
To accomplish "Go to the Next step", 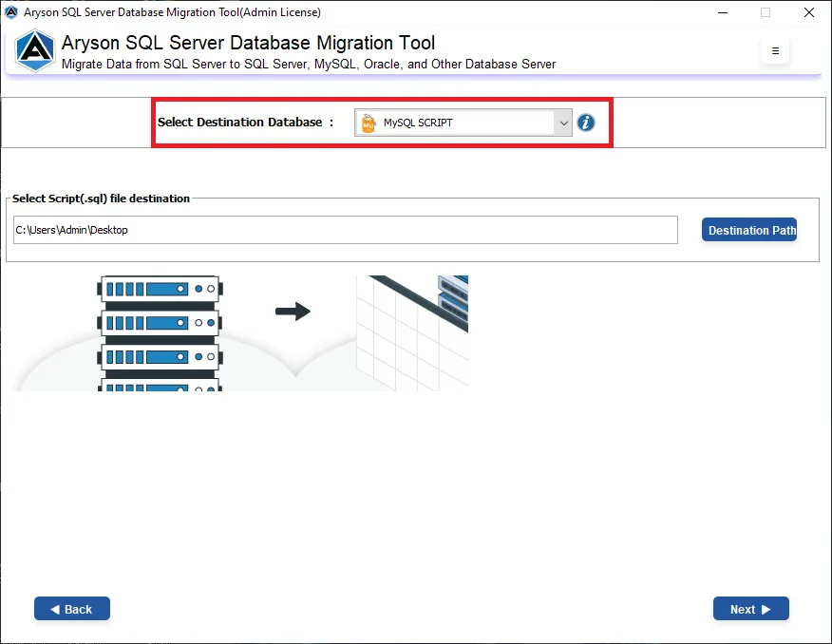I will [x=751, y=609].
